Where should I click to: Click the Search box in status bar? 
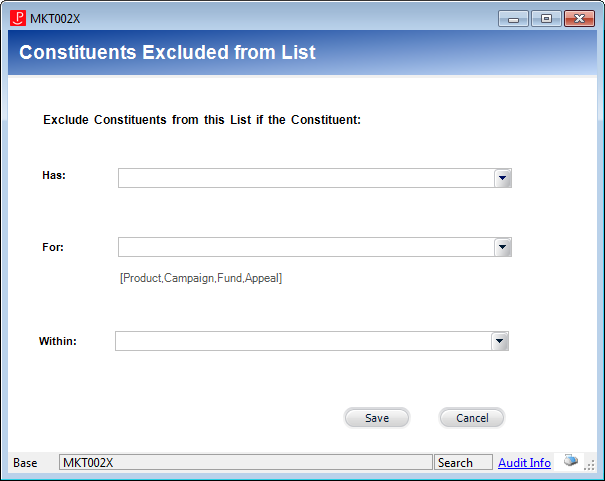pyautogui.click(x=464, y=462)
